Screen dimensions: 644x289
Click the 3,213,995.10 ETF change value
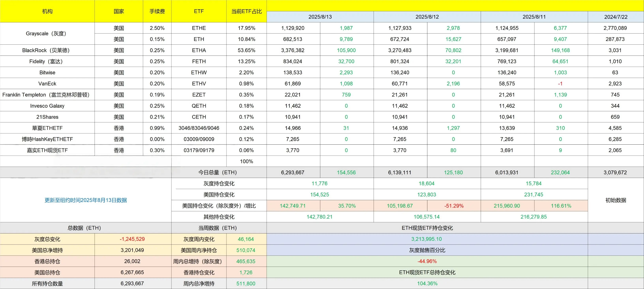[427, 239]
